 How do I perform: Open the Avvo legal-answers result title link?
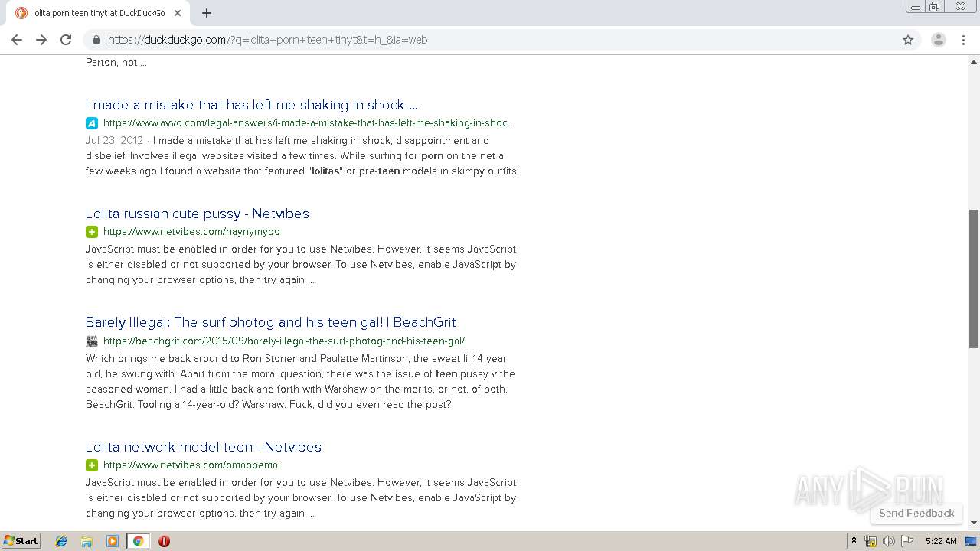(x=252, y=105)
